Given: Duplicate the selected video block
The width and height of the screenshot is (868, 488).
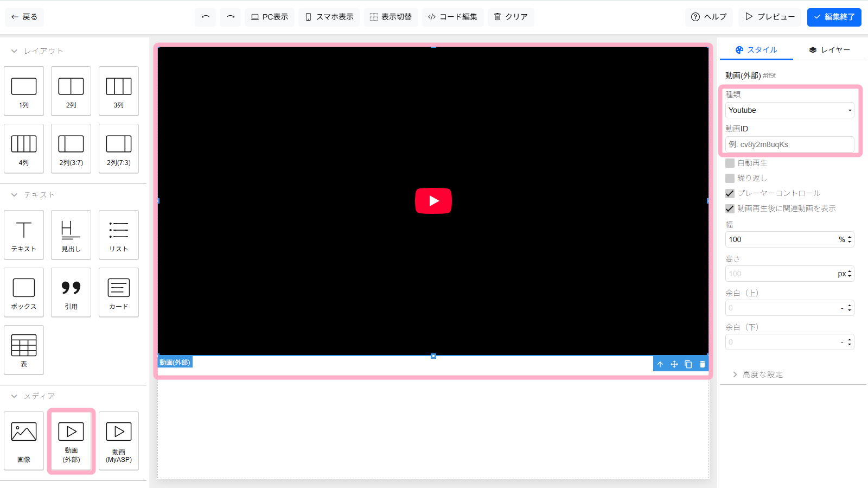Looking at the screenshot, I should pyautogui.click(x=688, y=364).
